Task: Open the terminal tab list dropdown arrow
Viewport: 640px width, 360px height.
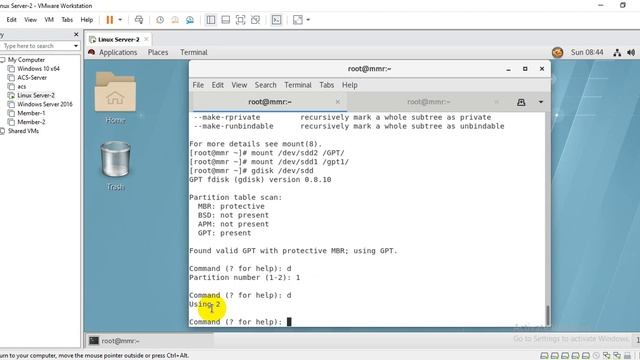Action: [541, 102]
